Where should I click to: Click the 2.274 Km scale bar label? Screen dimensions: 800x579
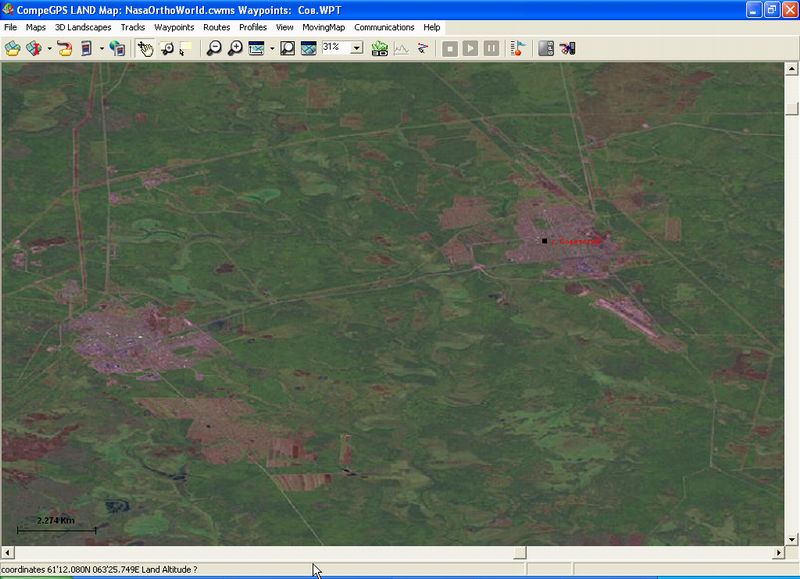(56, 520)
